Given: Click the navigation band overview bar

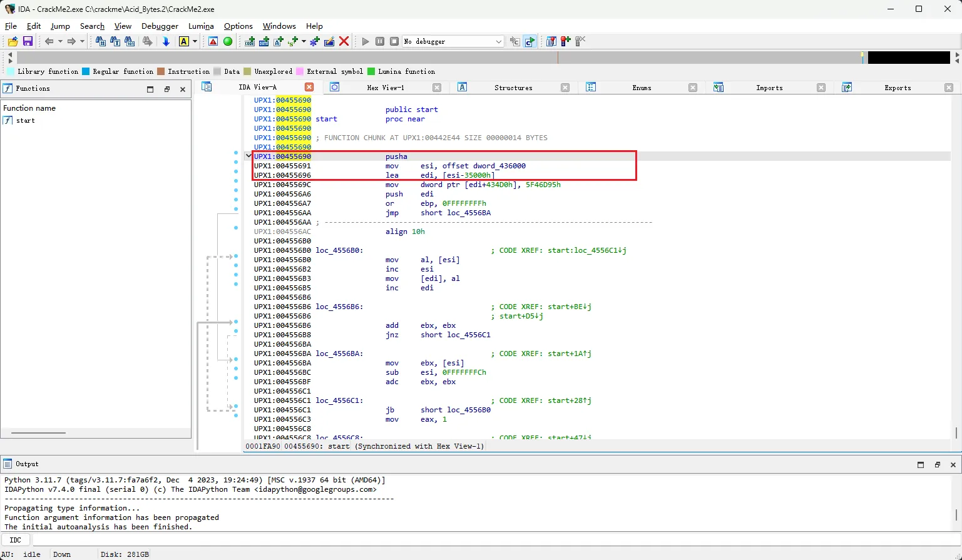Looking at the screenshot, I should pos(483,58).
